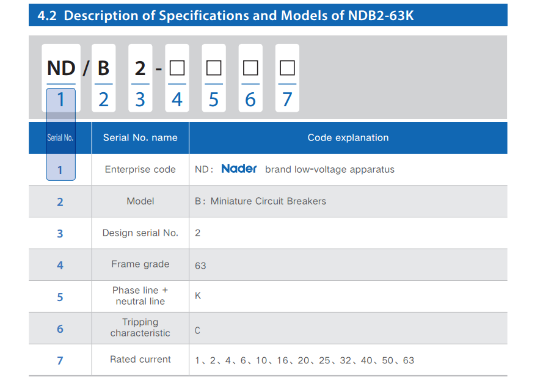This screenshot has width=543, height=392.
Task: Click the section 4.2 title banner
Action: pos(268,15)
